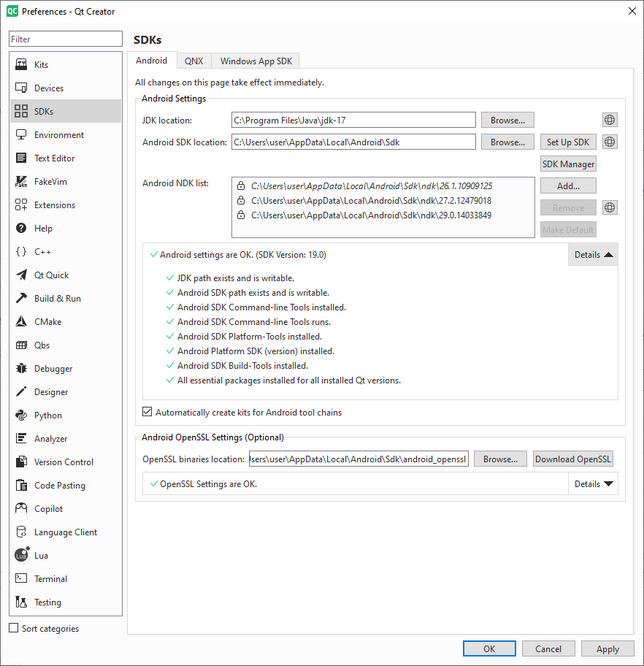The height and width of the screenshot is (666, 644).
Task: Click the Terminal category icon
Action: pyautogui.click(x=21, y=578)
